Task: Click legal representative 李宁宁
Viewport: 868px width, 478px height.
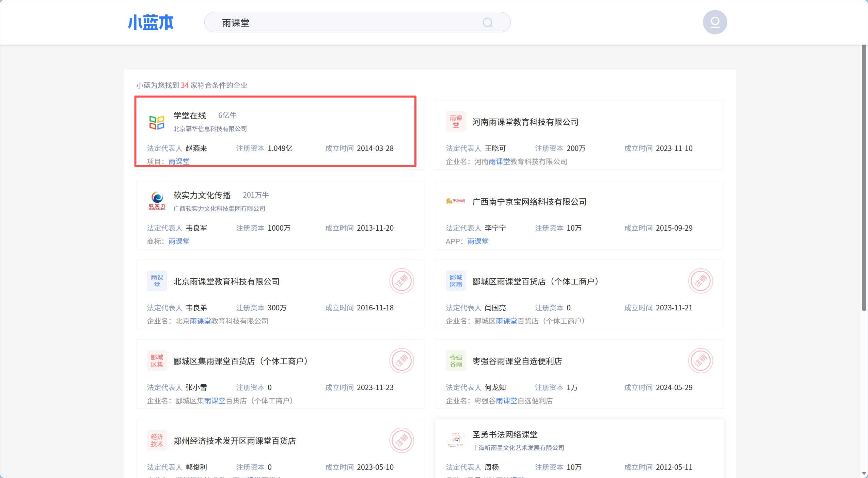Action: (495, 228)
